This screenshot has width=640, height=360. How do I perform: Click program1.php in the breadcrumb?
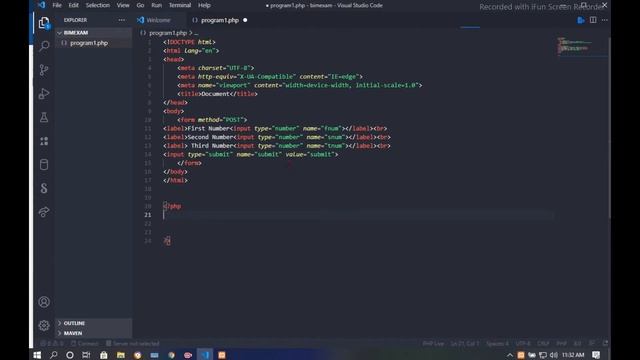(x=168, y=33)
